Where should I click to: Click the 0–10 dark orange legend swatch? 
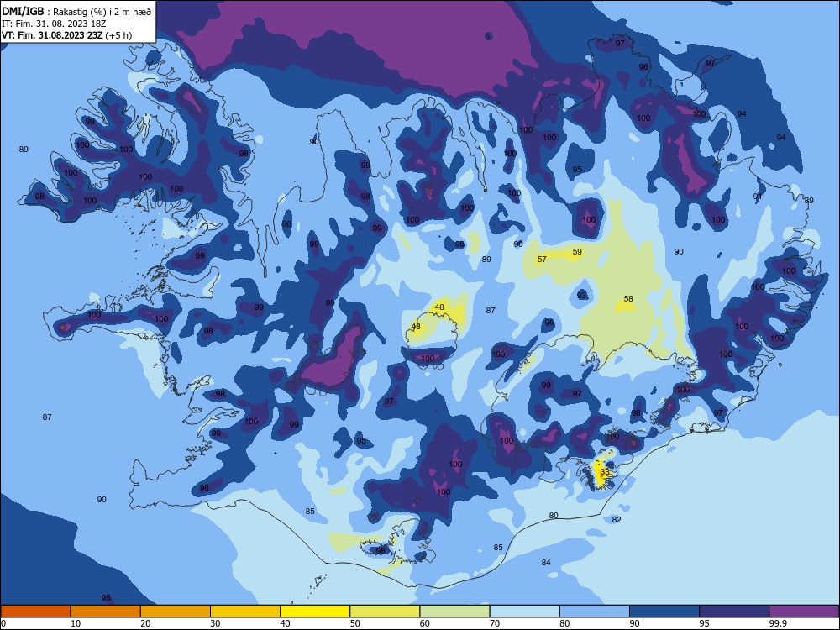point(35,612)
